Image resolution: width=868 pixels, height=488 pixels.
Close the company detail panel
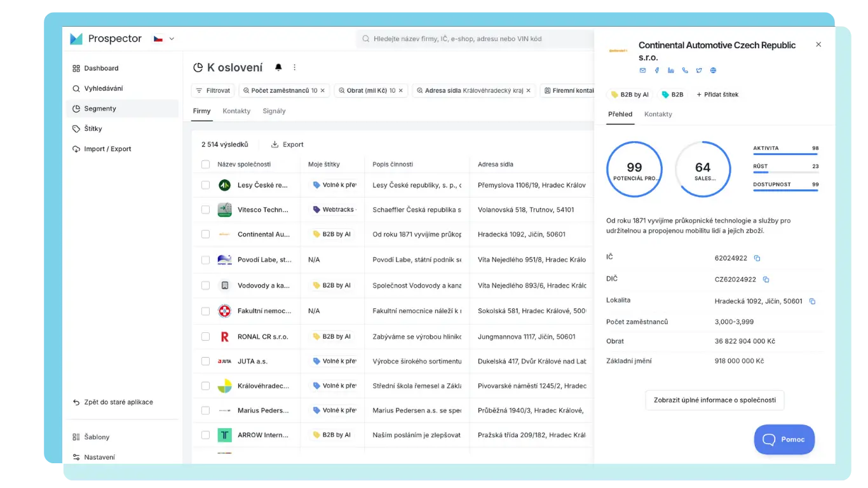(818, 44)
